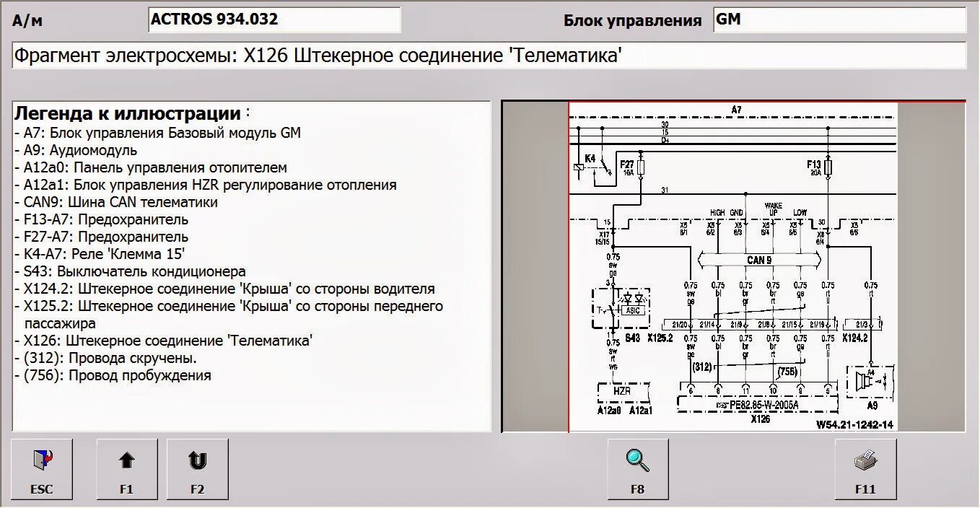Click the GM control unit field
Screen dimensions: 980x508
coord(839,20)
